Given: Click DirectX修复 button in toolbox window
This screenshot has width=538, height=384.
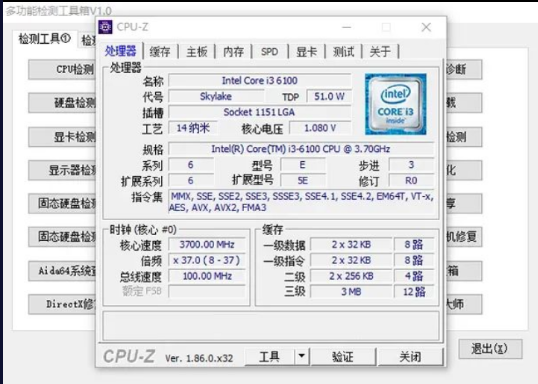Looking at the screenshot, I should click(x=62, y=304).
